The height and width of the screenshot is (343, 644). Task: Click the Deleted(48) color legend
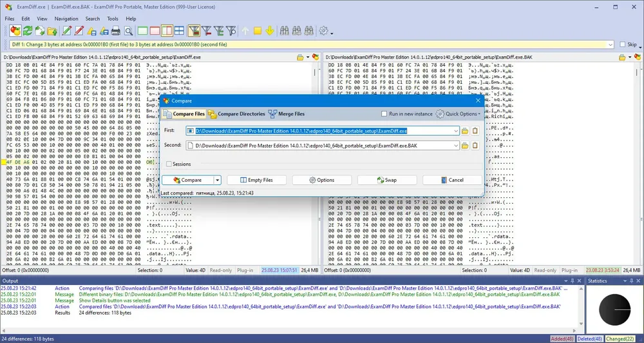tap(589, 339)
